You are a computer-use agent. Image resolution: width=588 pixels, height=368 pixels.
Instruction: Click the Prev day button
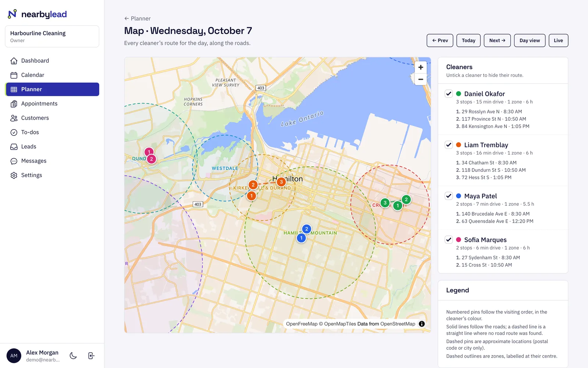[x=440, y=40]
